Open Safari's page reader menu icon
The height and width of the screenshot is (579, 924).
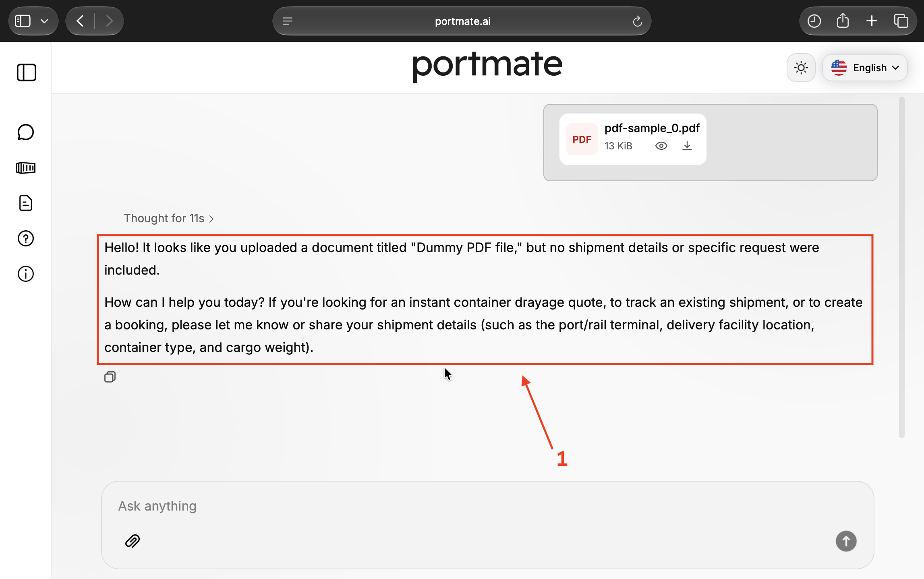coord(288,21)
